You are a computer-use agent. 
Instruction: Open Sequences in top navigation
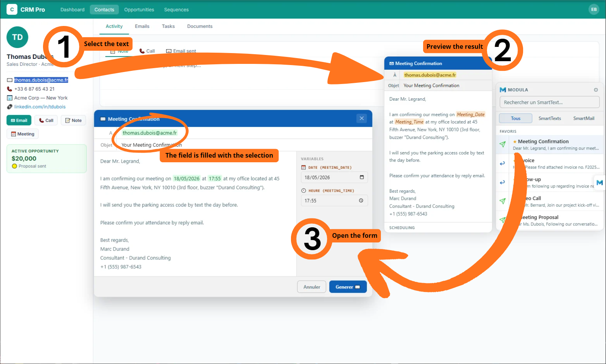(176, 10)
